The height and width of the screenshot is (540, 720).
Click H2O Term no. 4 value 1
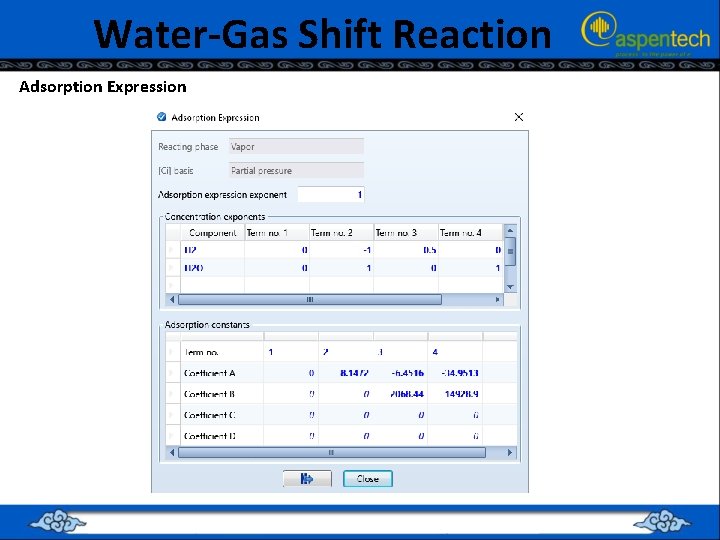(x=471, y=268)
